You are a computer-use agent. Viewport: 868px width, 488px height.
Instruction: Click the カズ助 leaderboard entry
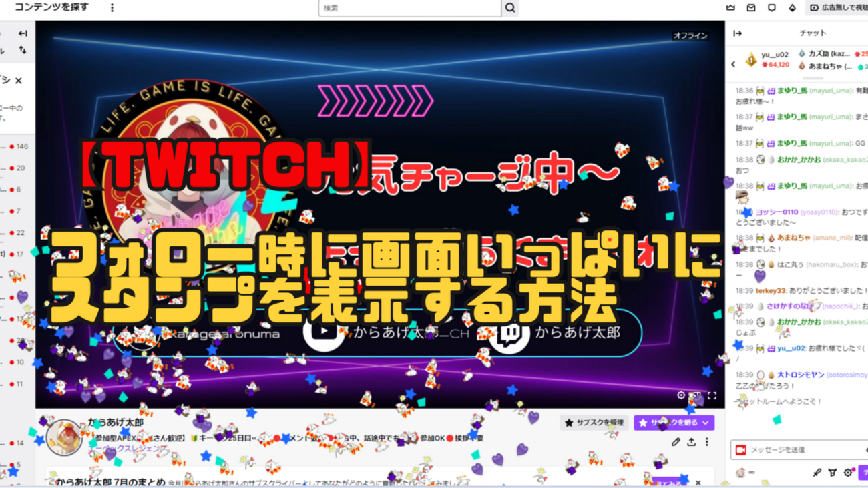pyautogui.click(x=832, y=53)
